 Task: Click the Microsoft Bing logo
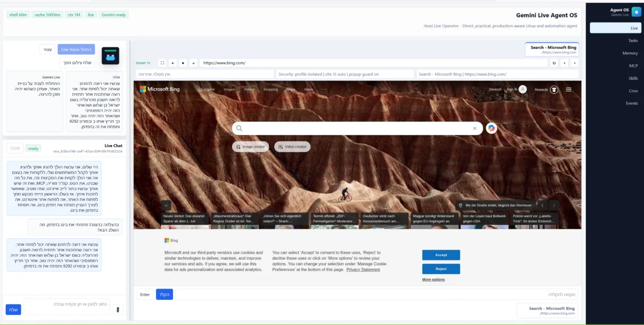(159, 89)
